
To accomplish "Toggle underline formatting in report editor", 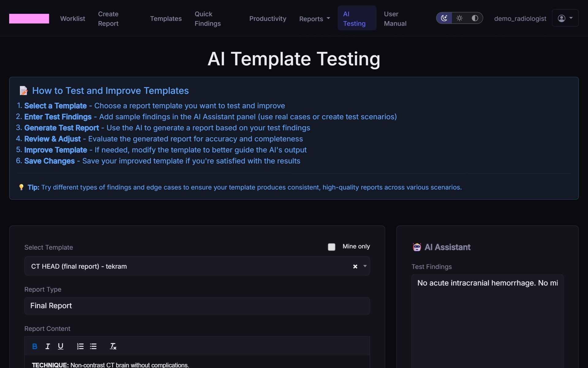I will (x=61, y=346).
